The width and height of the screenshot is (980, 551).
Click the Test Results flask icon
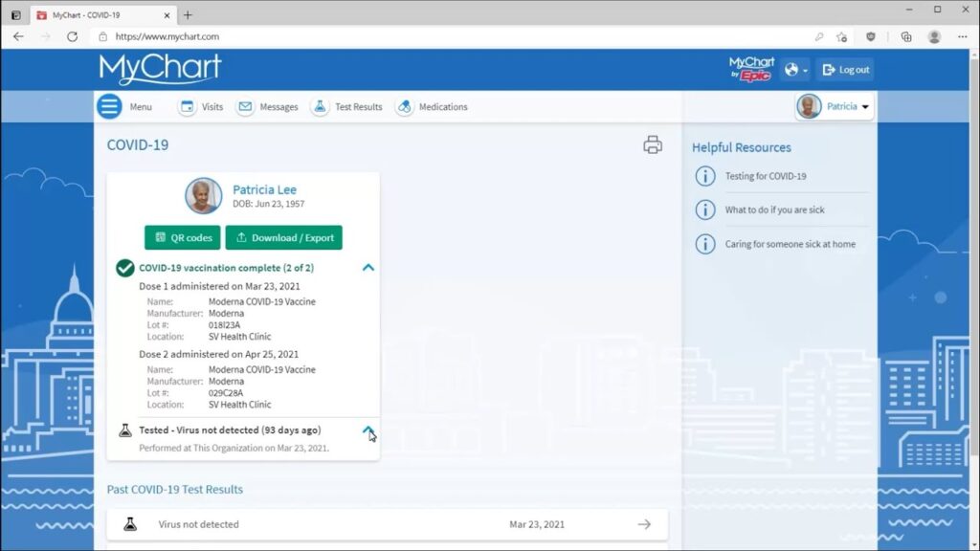click(x=320, y=107)
